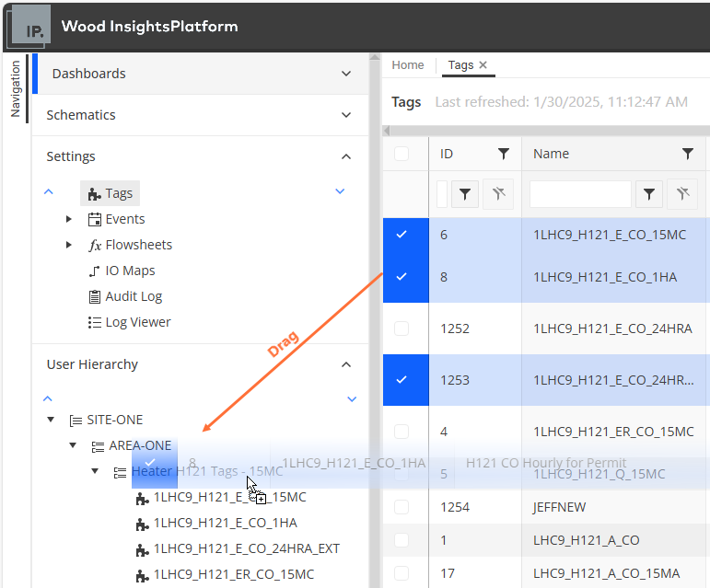The image size is (710, 588).
Task: Clear filter button in ID filter row
Action: click(498, 194)
